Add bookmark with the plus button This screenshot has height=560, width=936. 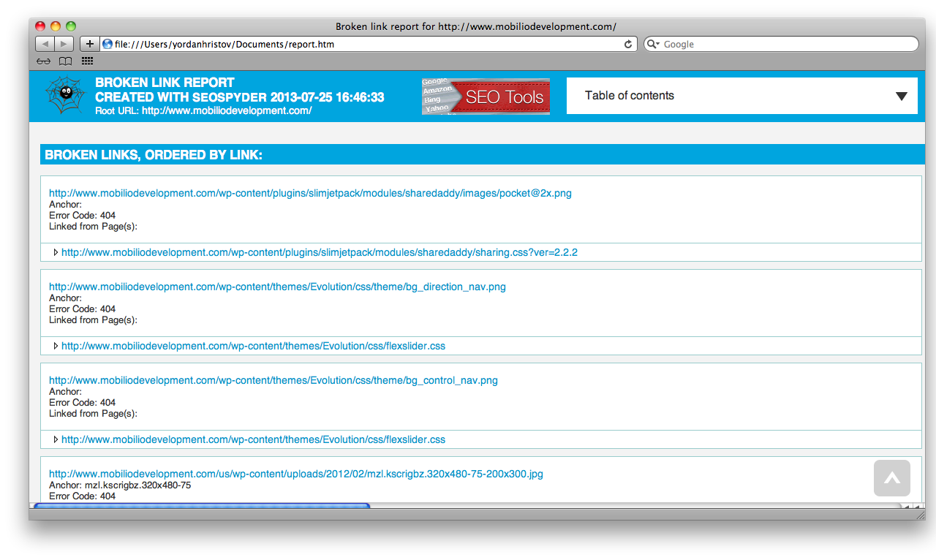pos(89,44)
